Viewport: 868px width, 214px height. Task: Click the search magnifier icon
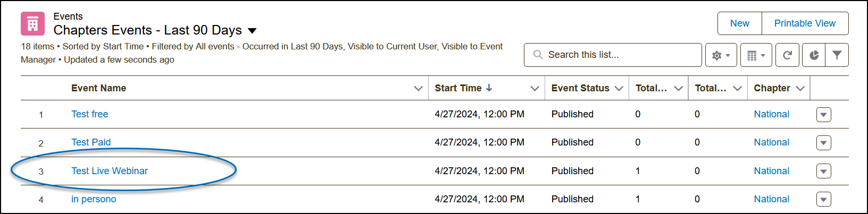pos(538,55)
